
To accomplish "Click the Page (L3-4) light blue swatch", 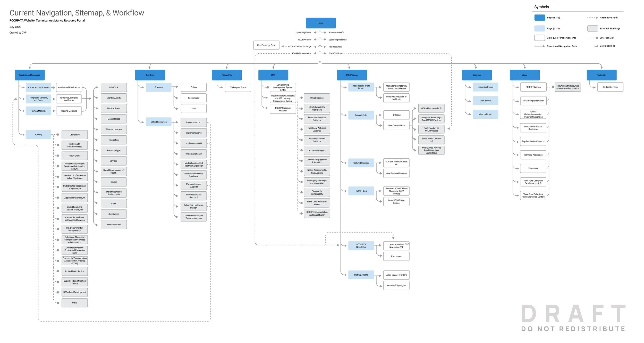I will (539, 28).
